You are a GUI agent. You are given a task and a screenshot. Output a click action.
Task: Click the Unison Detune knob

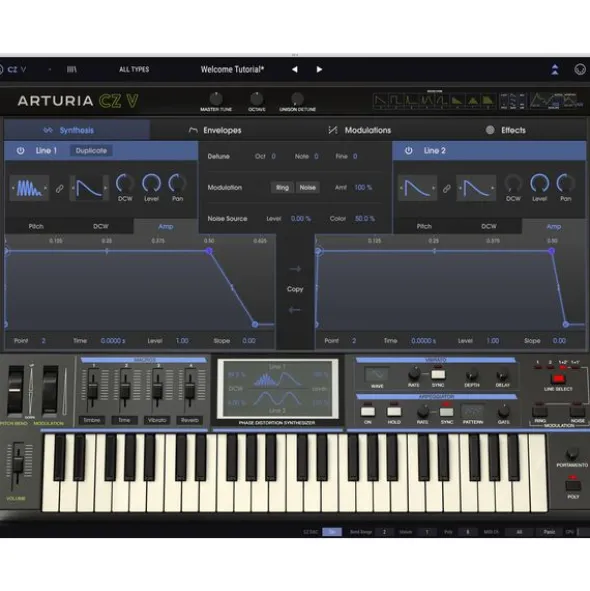[x=297, y=99]
